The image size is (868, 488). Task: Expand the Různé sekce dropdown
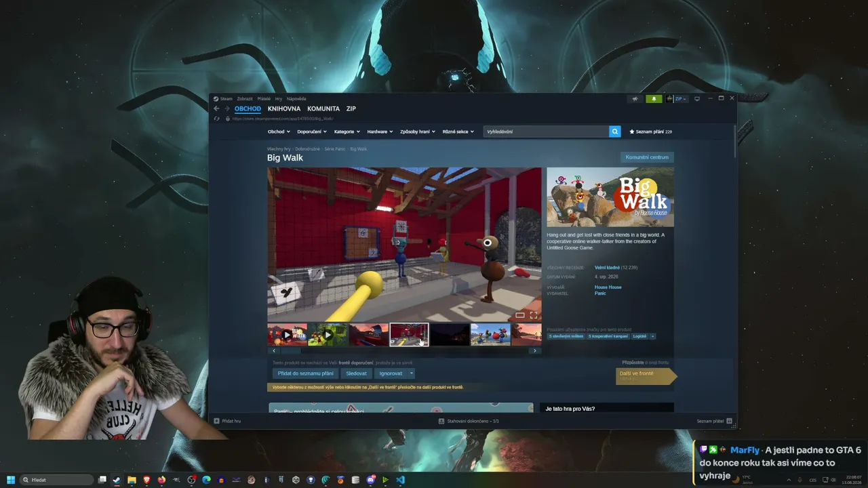458,131
